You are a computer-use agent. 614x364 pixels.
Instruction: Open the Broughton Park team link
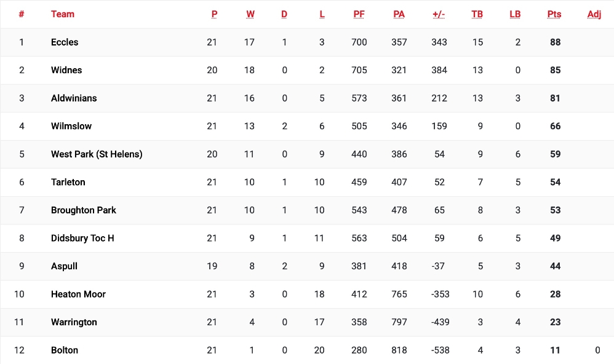(x=84, y=210)
